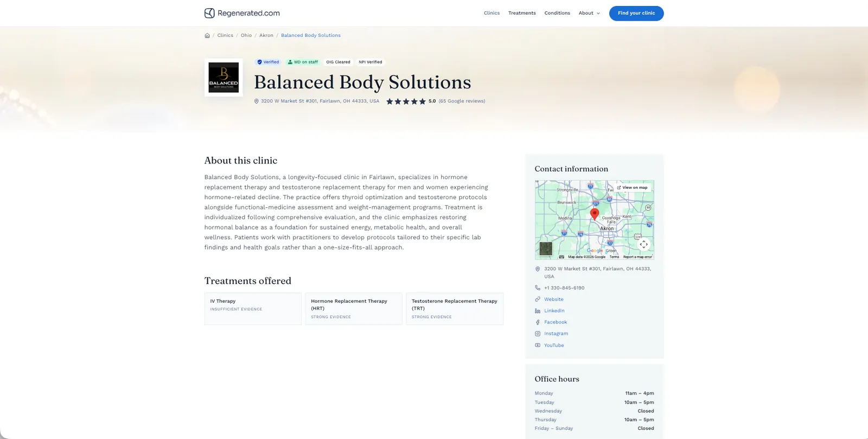Click the Wednesday Closed row
Screen dimensions: 868x439
point(594,411)
